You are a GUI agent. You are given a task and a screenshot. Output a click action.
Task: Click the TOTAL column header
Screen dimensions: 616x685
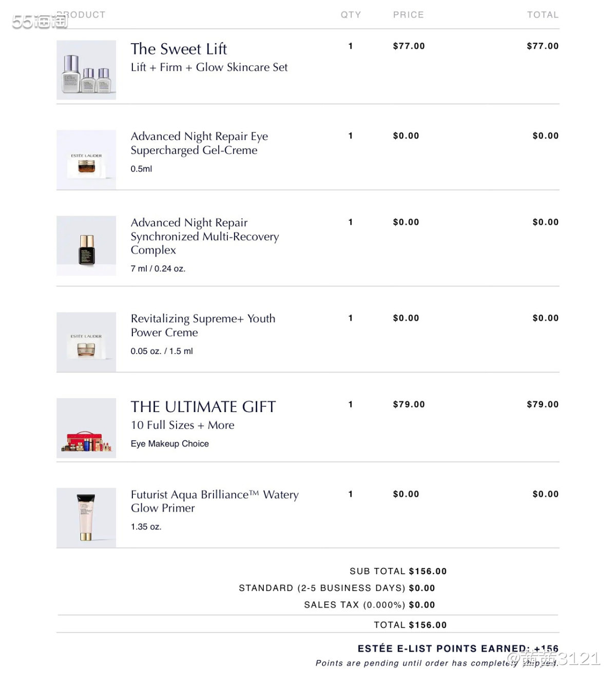tap(543, 15)
